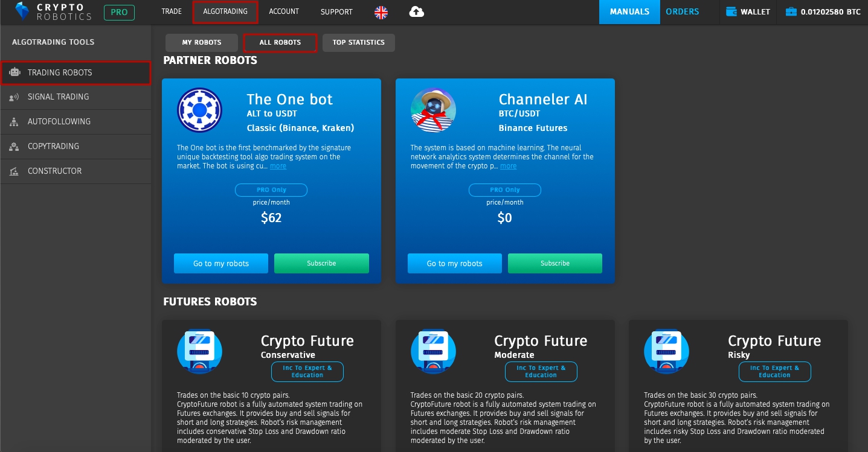The width and height of the screenshot is (868, 452).
Task: Click the Crypto Future Risky title
Action: point(774,341)
